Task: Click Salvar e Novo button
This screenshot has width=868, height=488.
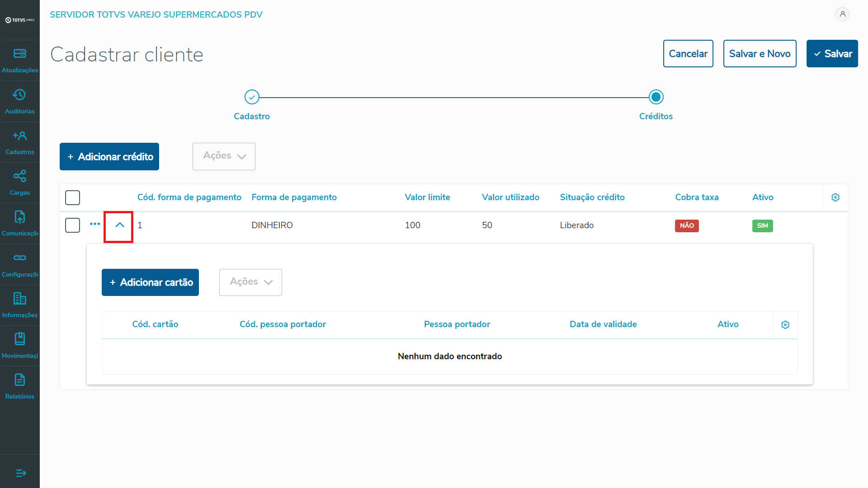Action: [x=759, y=54]
